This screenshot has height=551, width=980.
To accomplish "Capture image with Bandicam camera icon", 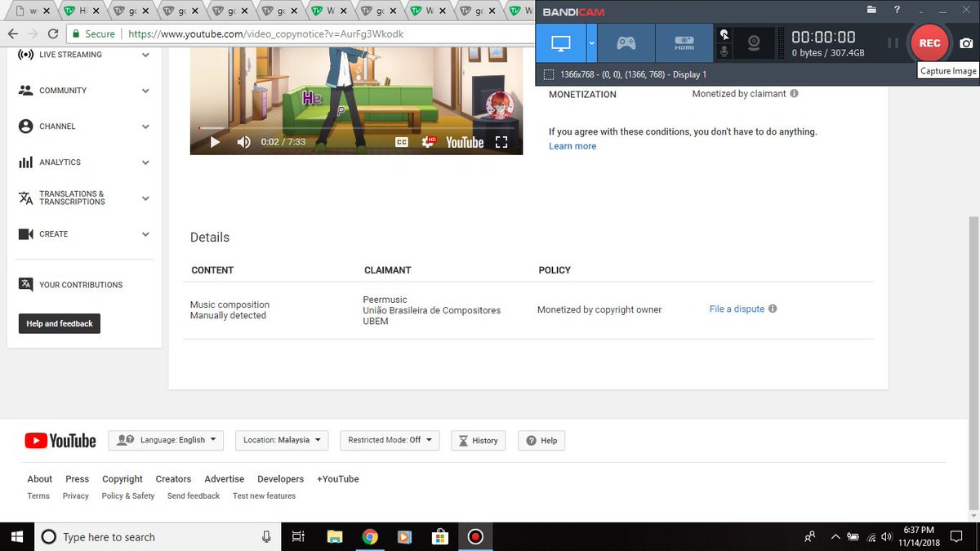I will coord(966,43).
